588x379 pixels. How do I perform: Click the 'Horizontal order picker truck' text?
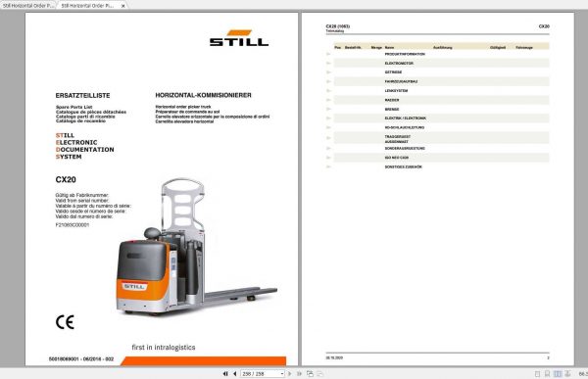(183, 107)
